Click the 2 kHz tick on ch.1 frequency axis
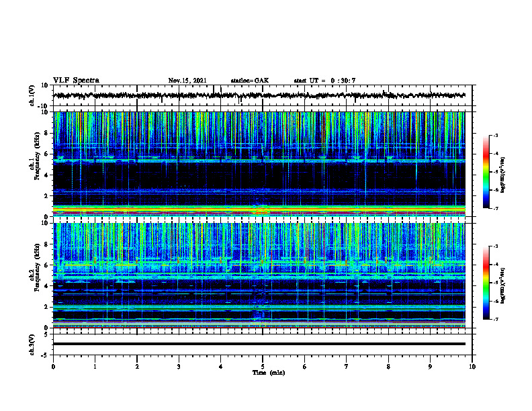This screenshot has height=411, width=532. [x=47, y=196]
